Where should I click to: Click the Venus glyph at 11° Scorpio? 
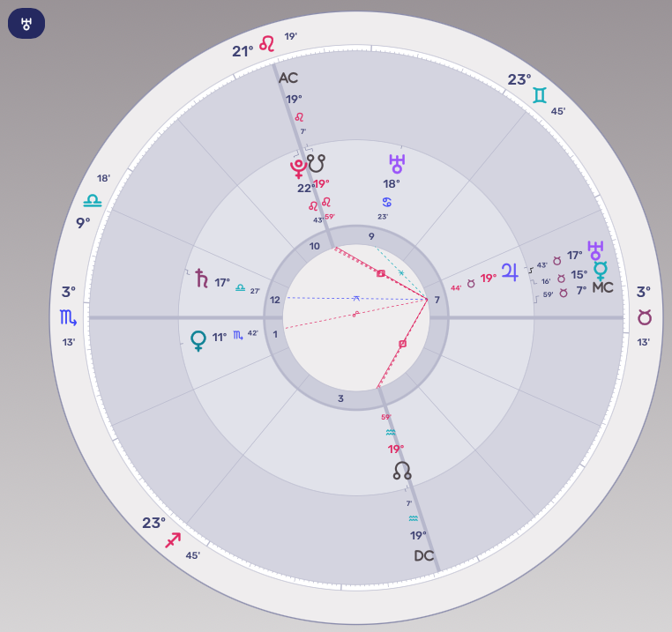click(x=198, y=340)
